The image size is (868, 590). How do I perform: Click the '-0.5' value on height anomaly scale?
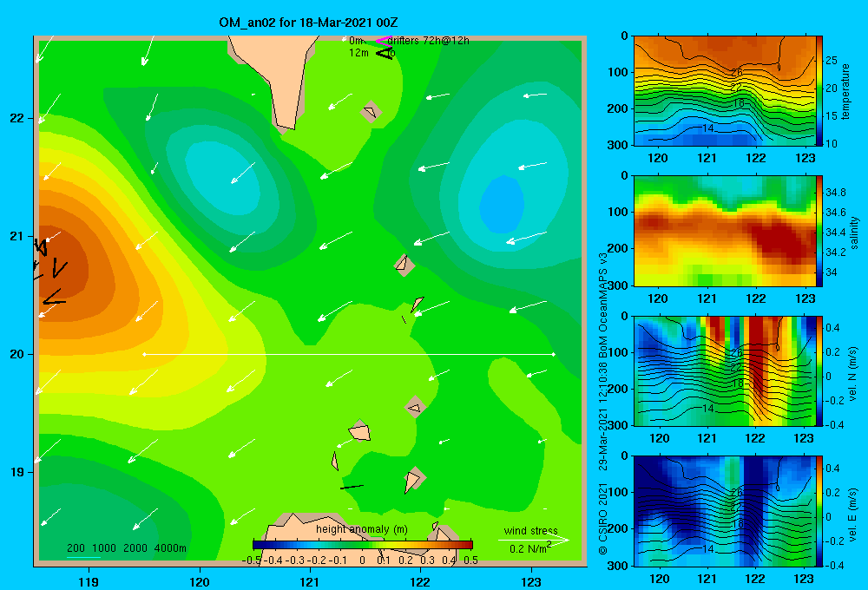click(251, 560)
